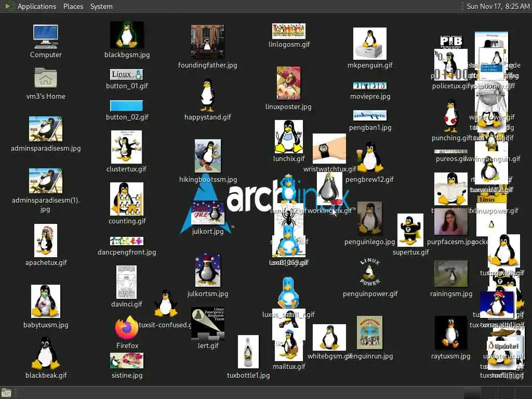Screen dimensions: 532x399
Task: Select the Computer desktop icon
Action: point(46,36)
